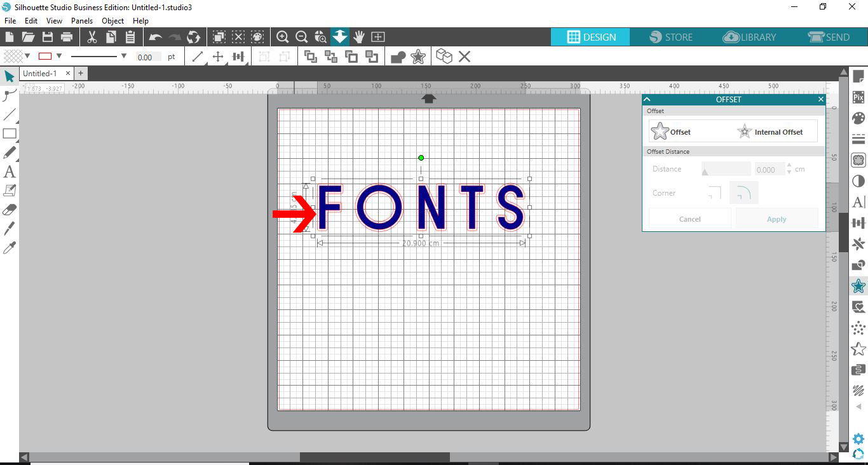Select the Text tool in left toolbar
The image size is (868, 465).
pyautogui.click(x=10, y=172)
